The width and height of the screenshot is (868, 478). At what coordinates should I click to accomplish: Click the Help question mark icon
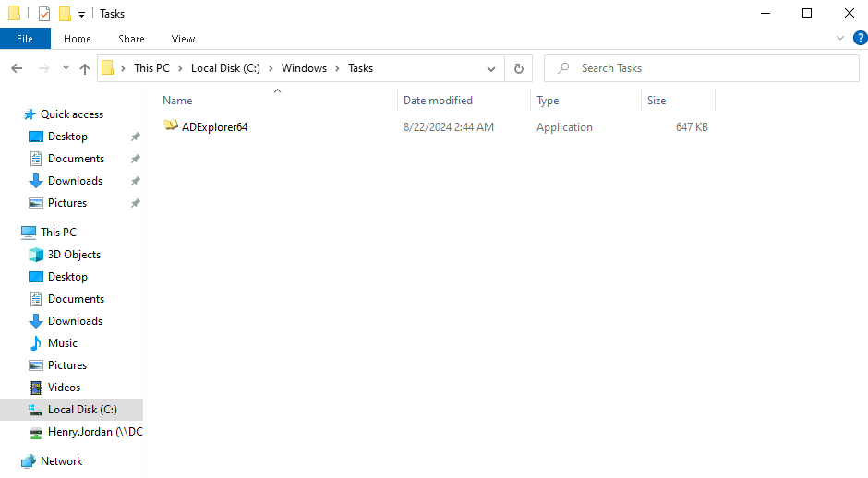861,38
